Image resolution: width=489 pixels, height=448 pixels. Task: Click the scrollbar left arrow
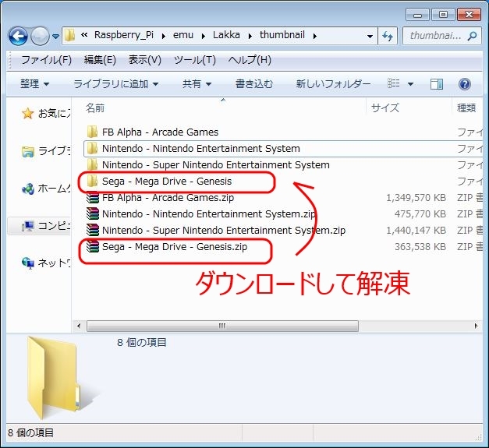(x=79, y=326)
